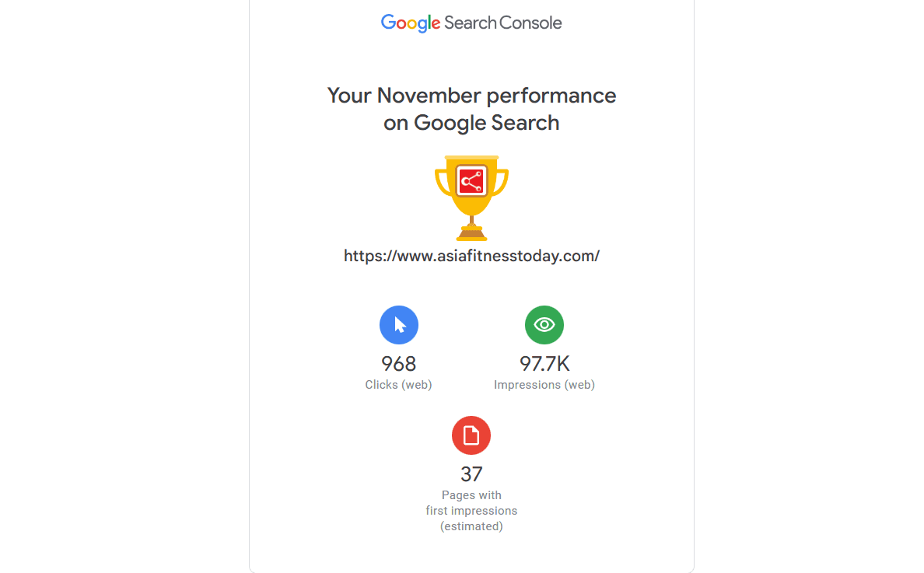The image size is (924, 573).
Task: Click the green eye impressions icon
Action: (544, 325)
